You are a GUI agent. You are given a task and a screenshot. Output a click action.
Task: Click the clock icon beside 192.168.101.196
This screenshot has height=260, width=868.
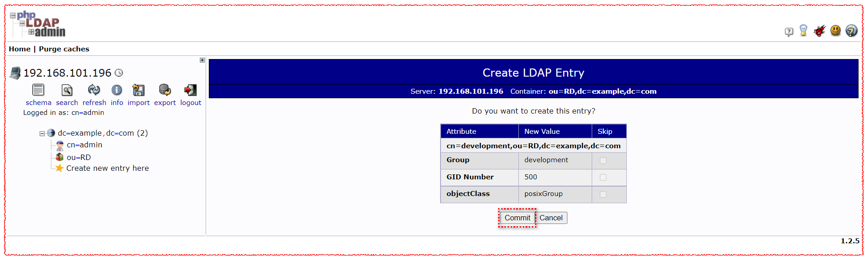click(x=119, y=73)
